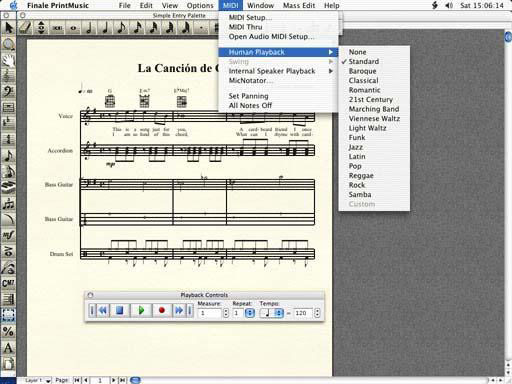Open the Layer 1 selector popup
The width and height of the screenshot is (512, 384).
tap(38, 380)
